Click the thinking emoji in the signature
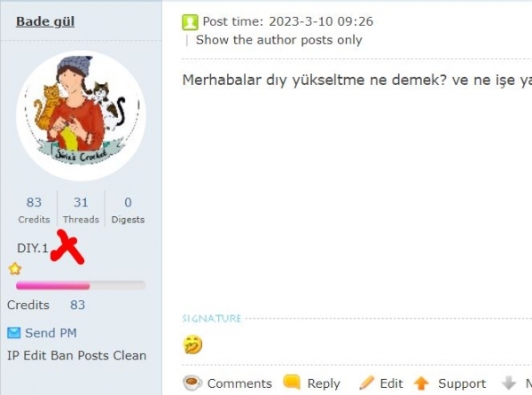The image size is (532, 395). [192, 345]
